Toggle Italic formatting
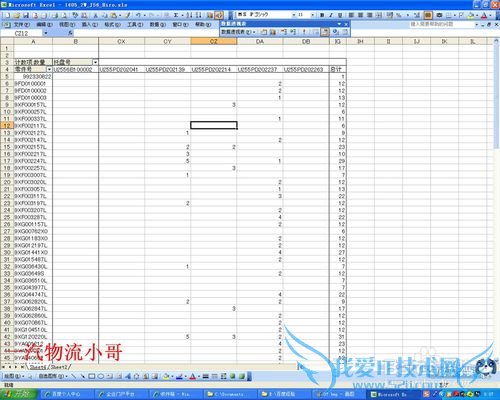 pyautogui.click(x=331, y=15)
